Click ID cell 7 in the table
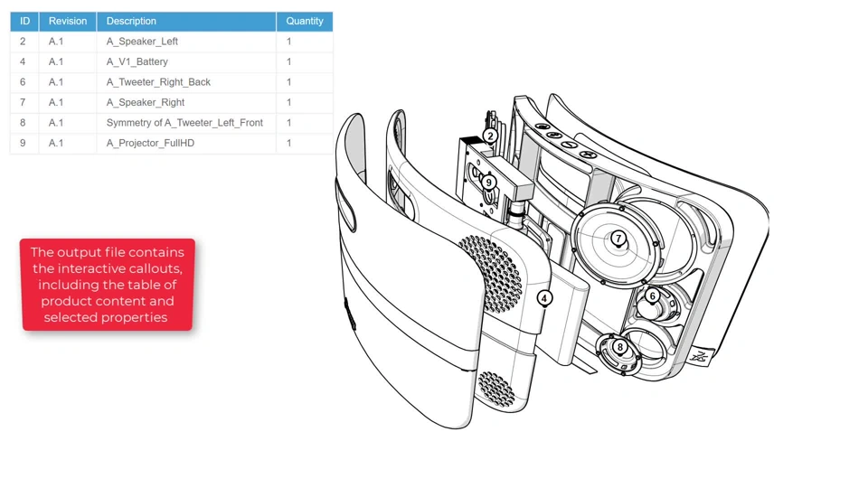 pyautogui.click(x=24, y=102)
